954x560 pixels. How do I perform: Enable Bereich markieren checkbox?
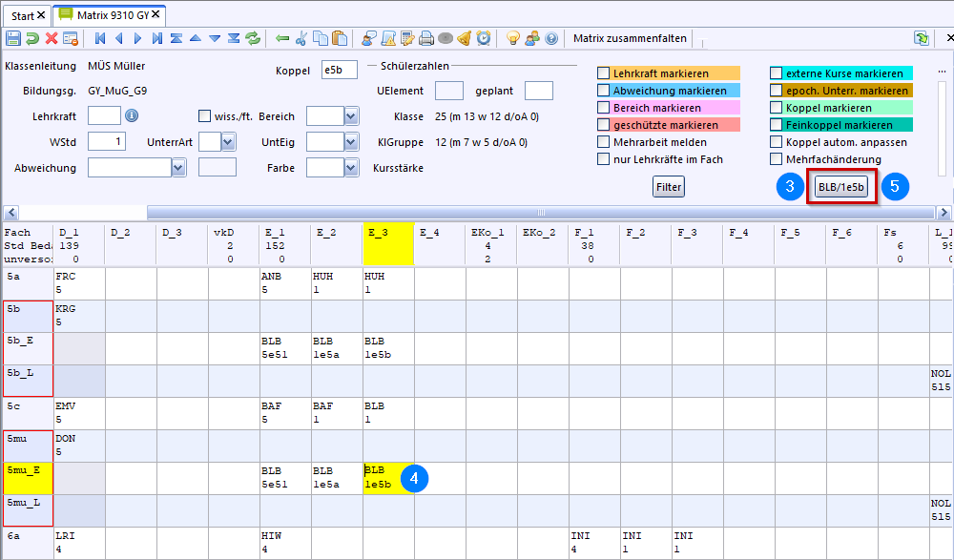coord(604,107)
